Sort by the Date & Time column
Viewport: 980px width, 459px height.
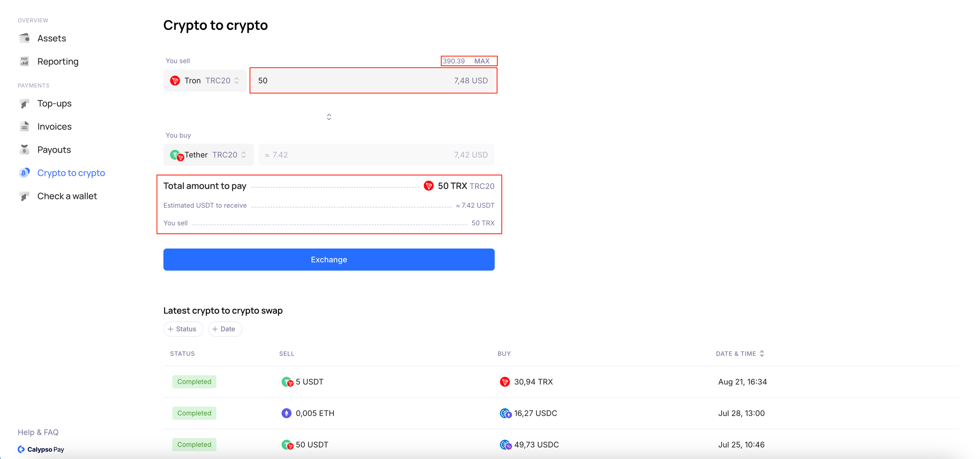click(740, 354)
